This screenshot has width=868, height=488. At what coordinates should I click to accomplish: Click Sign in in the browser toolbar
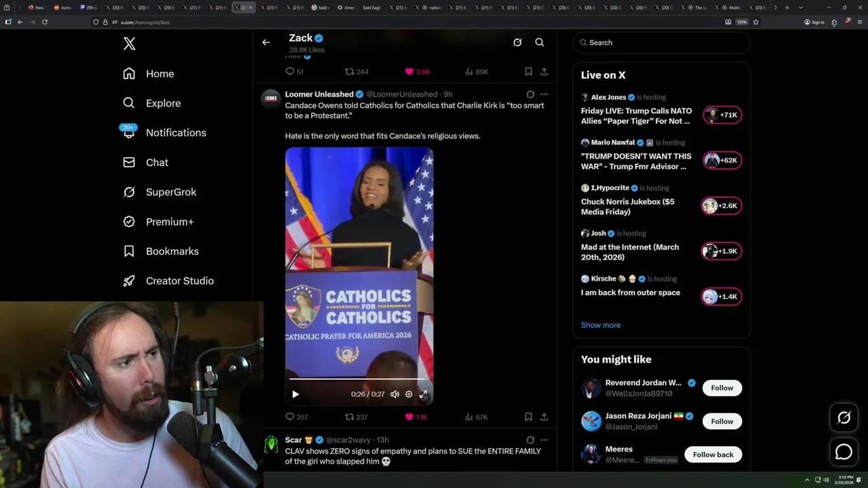tap(814, 22)
